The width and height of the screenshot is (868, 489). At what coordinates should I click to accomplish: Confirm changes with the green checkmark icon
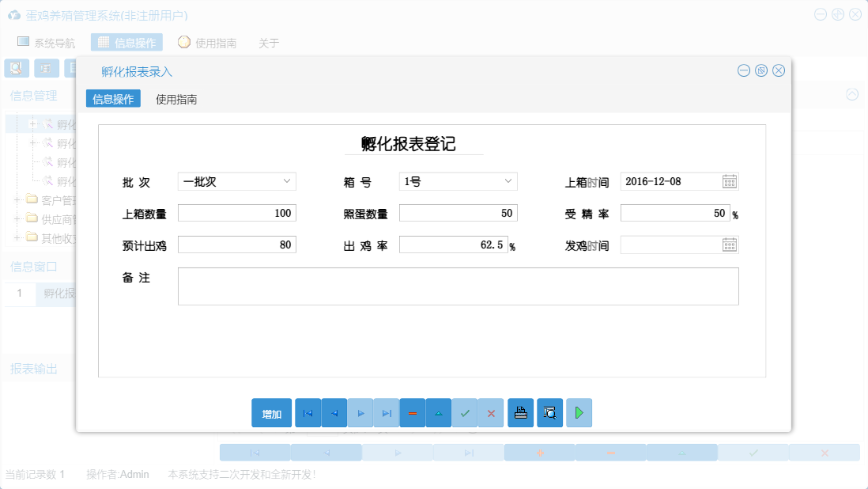tap(465, 412)
